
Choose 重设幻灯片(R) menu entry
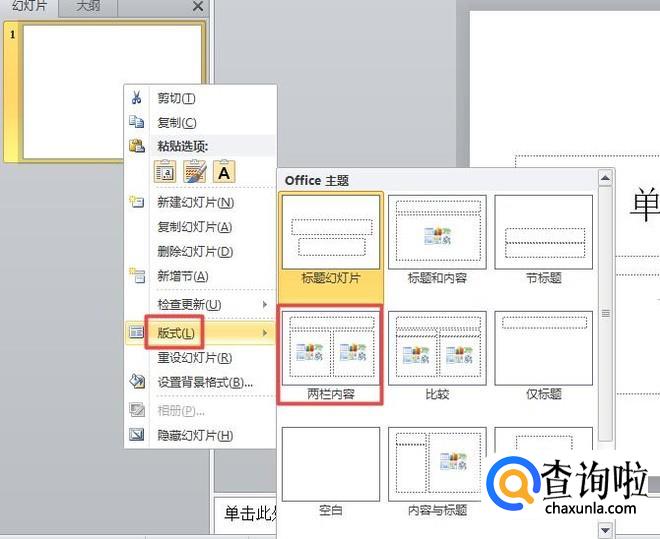pyautogui.click(x=200, y=358)
